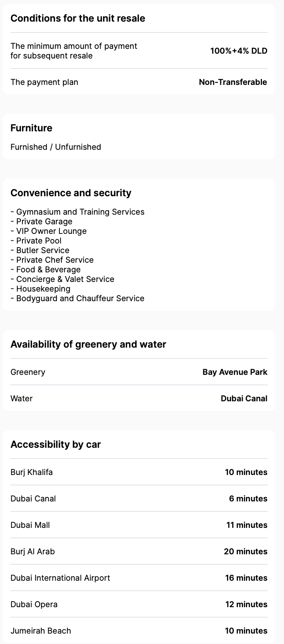Select the 'Bay Avenue Park' greenery value
Image resolution: width=284 pixels, height=644 pixels.
tap(235, 372)
